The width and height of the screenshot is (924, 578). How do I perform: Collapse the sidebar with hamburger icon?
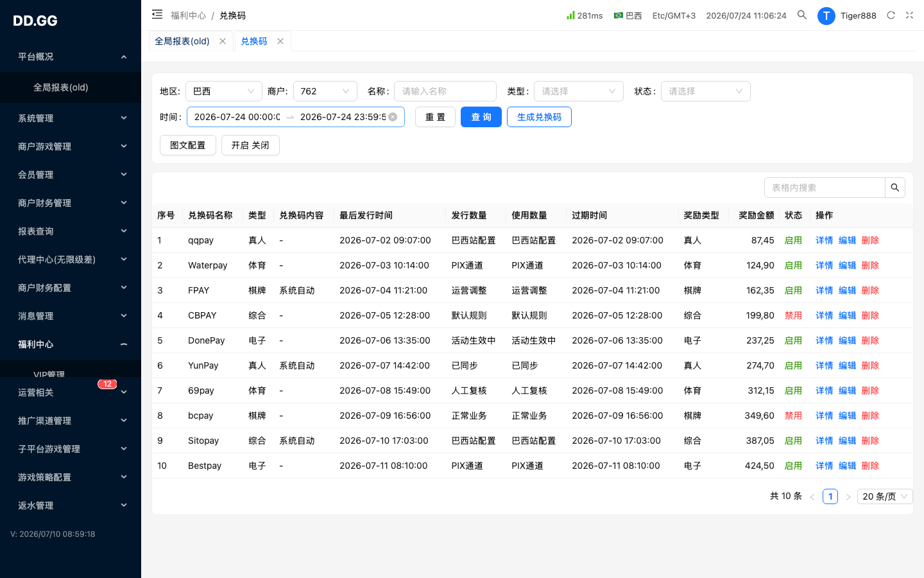[x=157, y=14]
